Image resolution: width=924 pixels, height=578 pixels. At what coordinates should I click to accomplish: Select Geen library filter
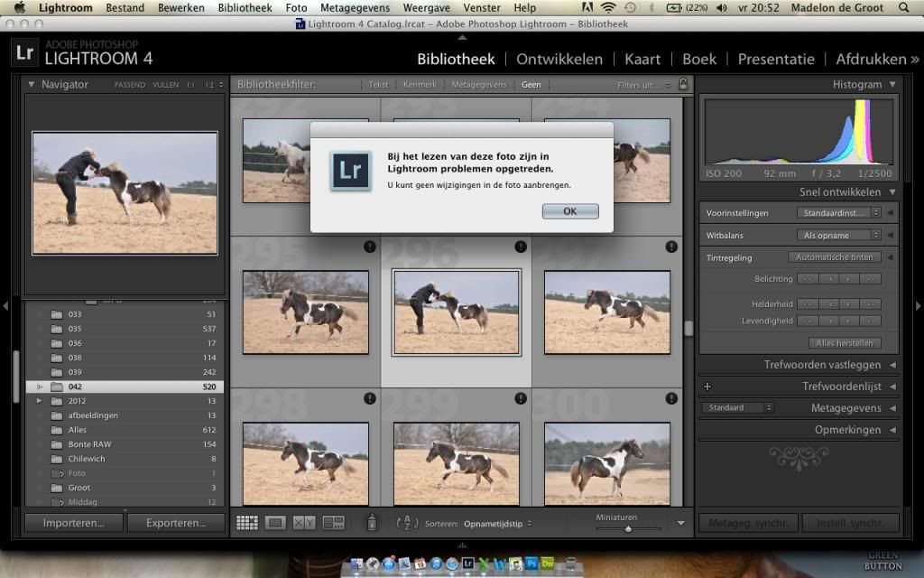[531, 84]
